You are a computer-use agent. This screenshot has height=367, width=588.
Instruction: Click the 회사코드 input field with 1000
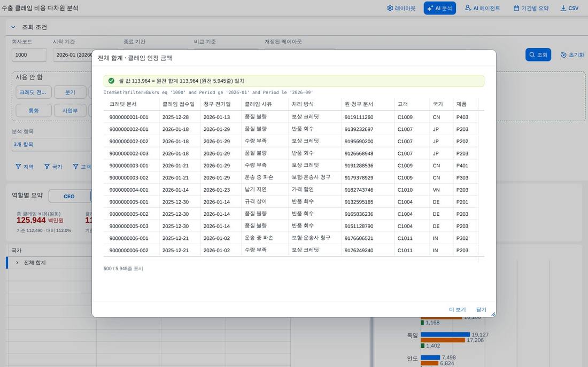29,54
